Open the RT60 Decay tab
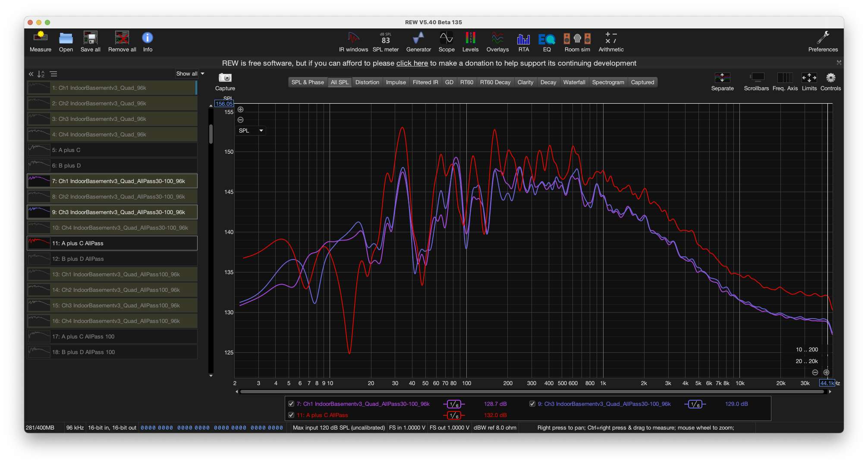Viewport: 868px width, 465px height. (495, 82)
